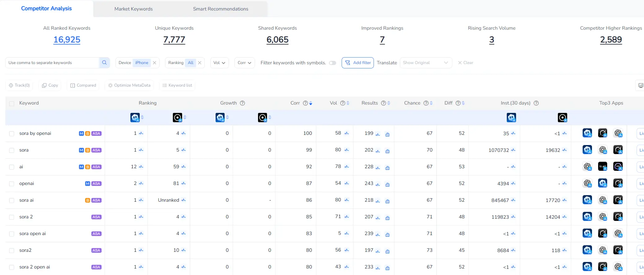The height and width of the screenshot is (275, 644).
Task: Open the 16,925 All Ranked Keywords link
Action: pos(67,40)
